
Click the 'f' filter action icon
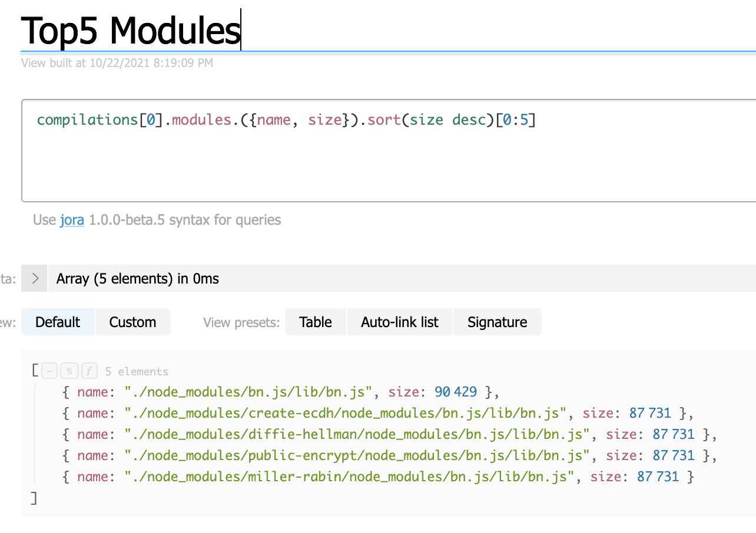point(89,371)
